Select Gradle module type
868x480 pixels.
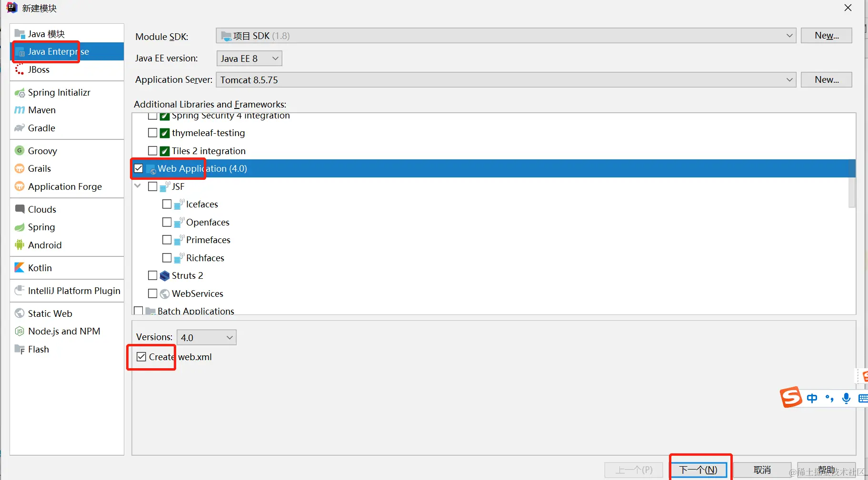point(67,128)
